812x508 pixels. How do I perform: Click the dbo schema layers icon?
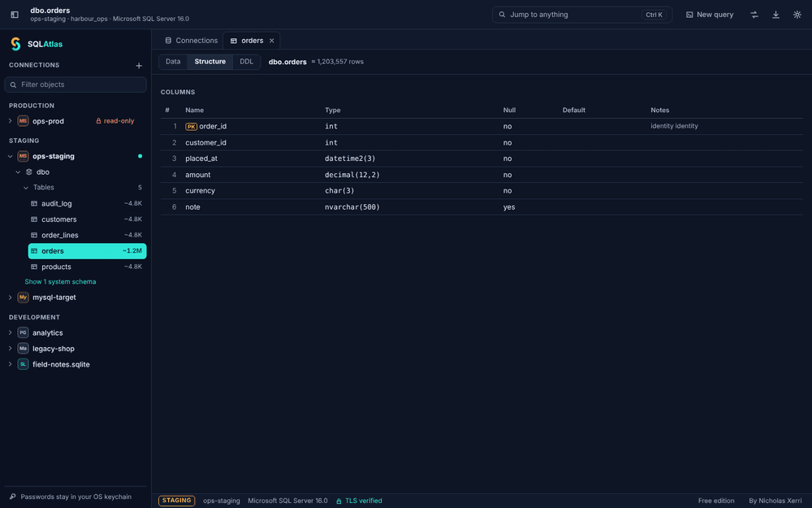(29, 172)
